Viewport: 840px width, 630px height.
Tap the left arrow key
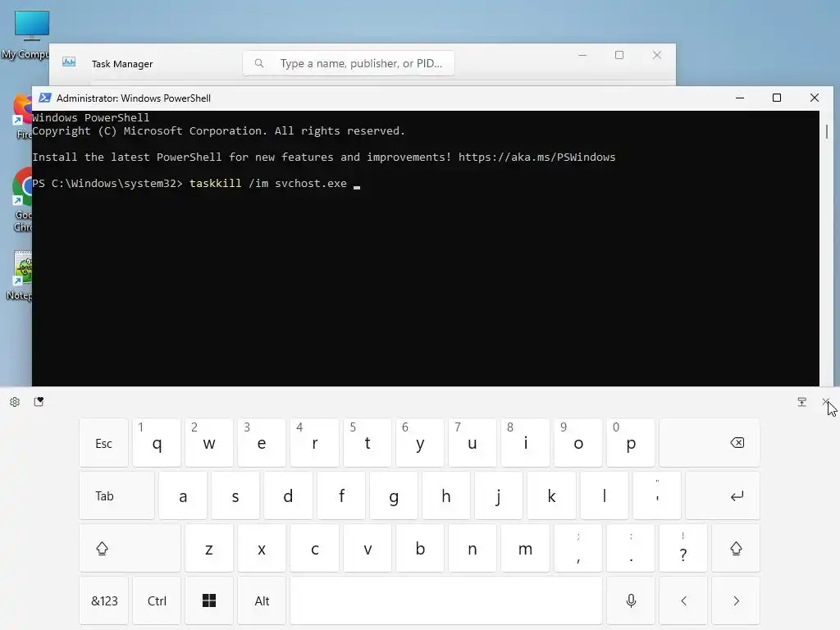click(683, 600)
